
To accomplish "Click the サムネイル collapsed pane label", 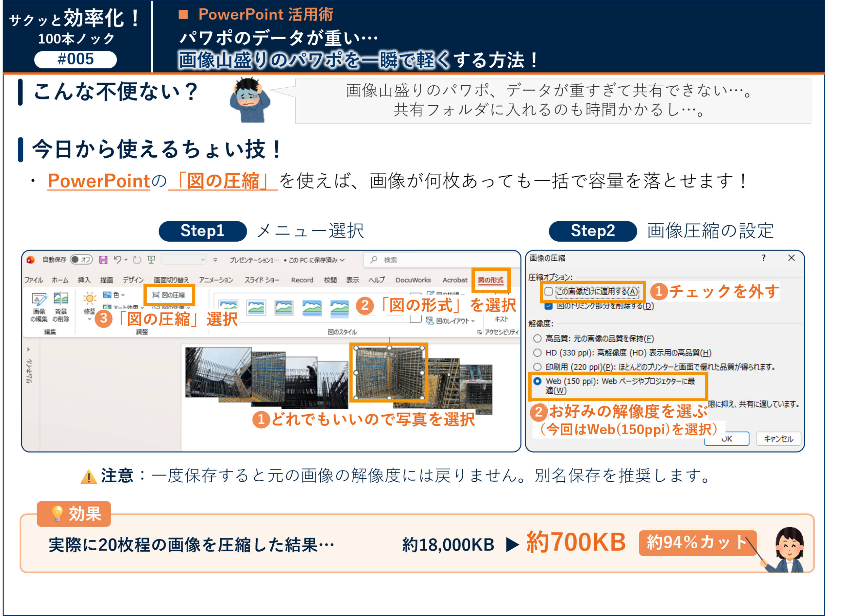I will coord(29,371).
